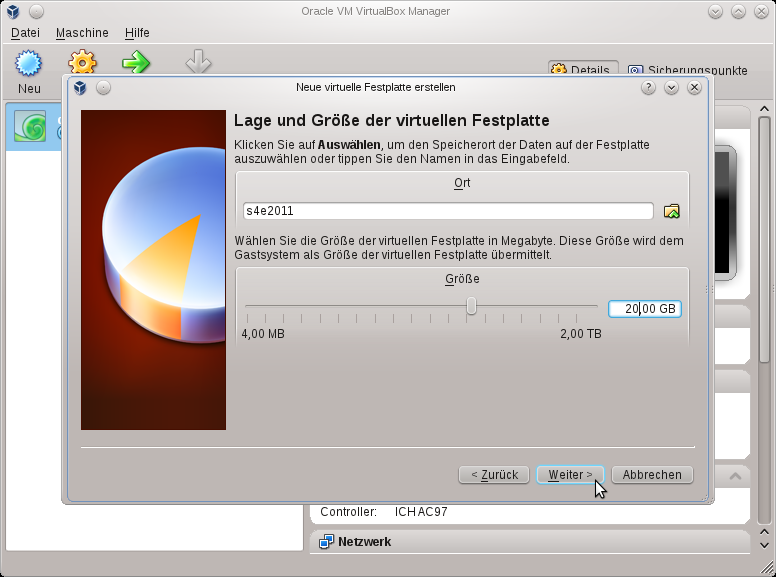Click the Netzwerk section icon
The image size is (776, 577).
coord(326,541)
